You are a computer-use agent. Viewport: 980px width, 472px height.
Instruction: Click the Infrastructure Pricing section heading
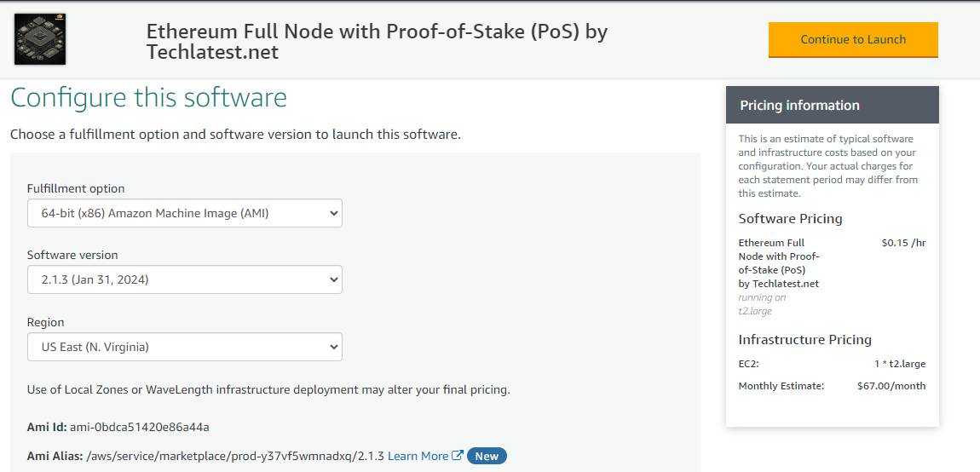804,340
